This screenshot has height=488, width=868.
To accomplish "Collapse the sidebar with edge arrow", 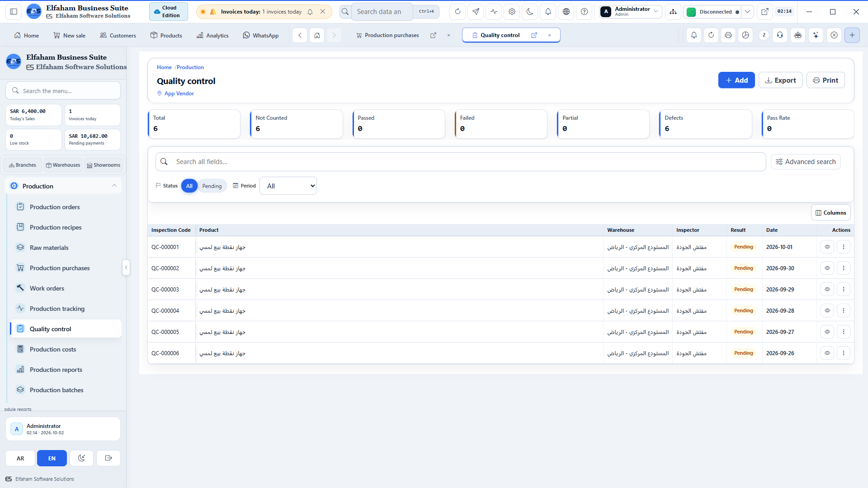I will click(x=126, y=267).
